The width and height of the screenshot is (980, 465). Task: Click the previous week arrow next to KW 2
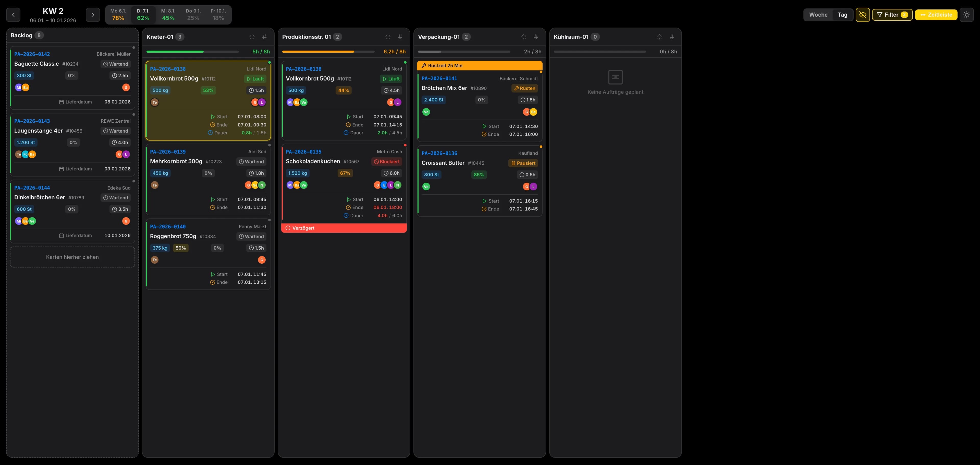13,15
